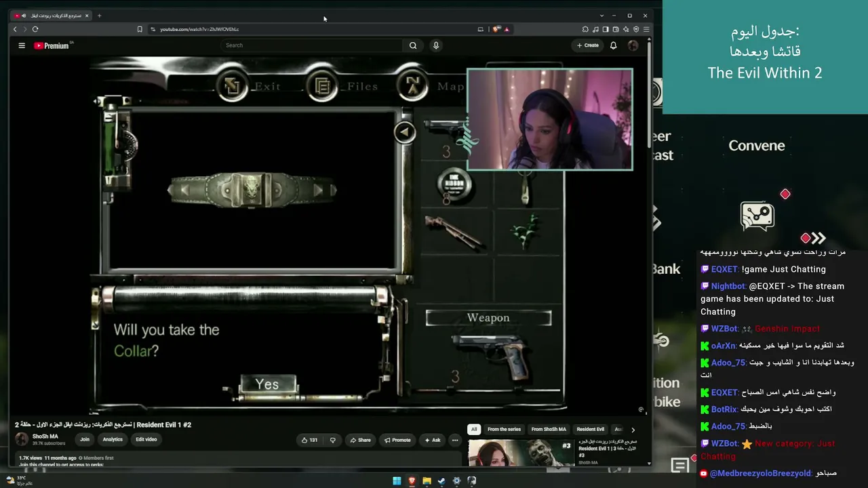The image size is (868, 488).
Task: Click the YouTube search input field
Action: 312,45
